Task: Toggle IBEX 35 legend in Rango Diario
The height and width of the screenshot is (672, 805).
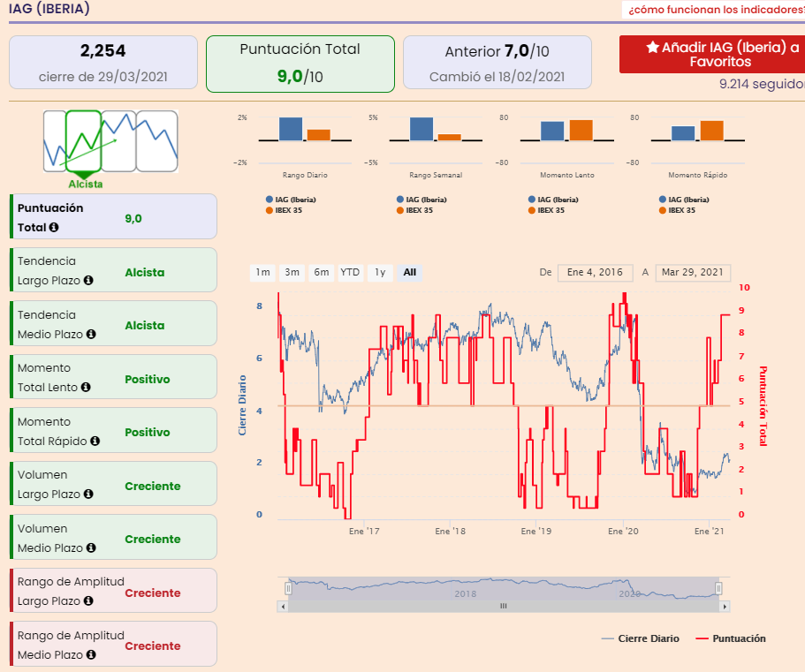Action: coord(284,210)
